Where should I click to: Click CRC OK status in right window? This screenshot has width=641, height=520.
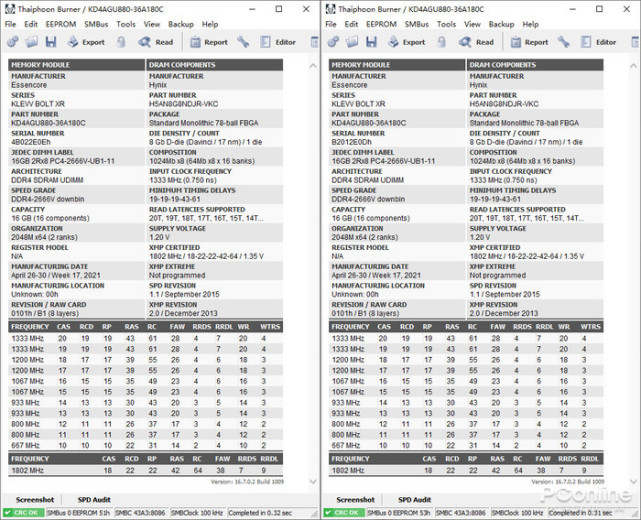(344, 513)
